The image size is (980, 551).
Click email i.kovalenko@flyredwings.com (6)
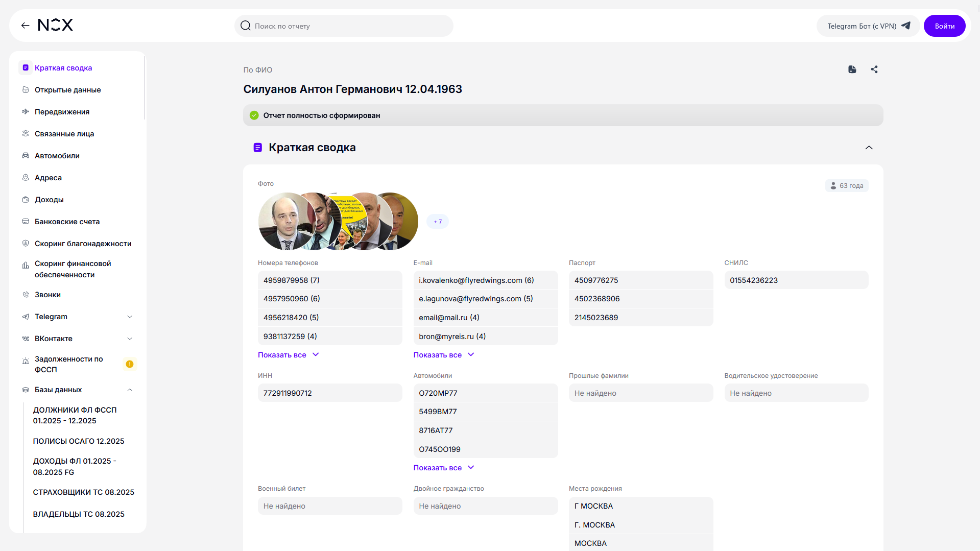coord(486,280)
